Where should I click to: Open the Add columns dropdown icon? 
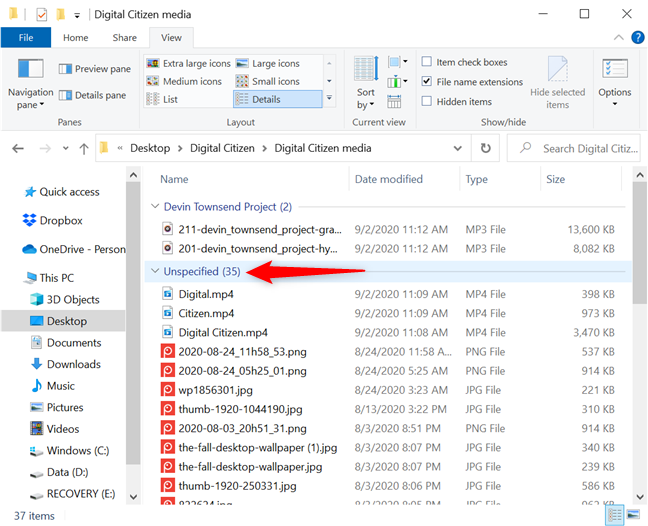click(398, 81)
